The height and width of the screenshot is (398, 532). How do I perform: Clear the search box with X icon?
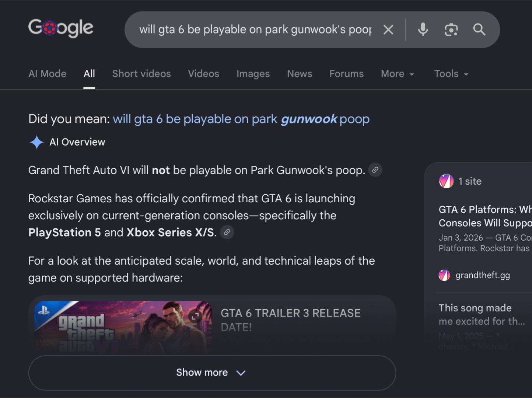[388, 29]
